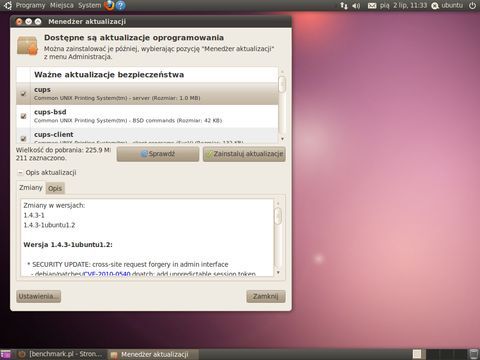Open the mail envelope indicator
This screenshot has height=360, width=480.
372,6
